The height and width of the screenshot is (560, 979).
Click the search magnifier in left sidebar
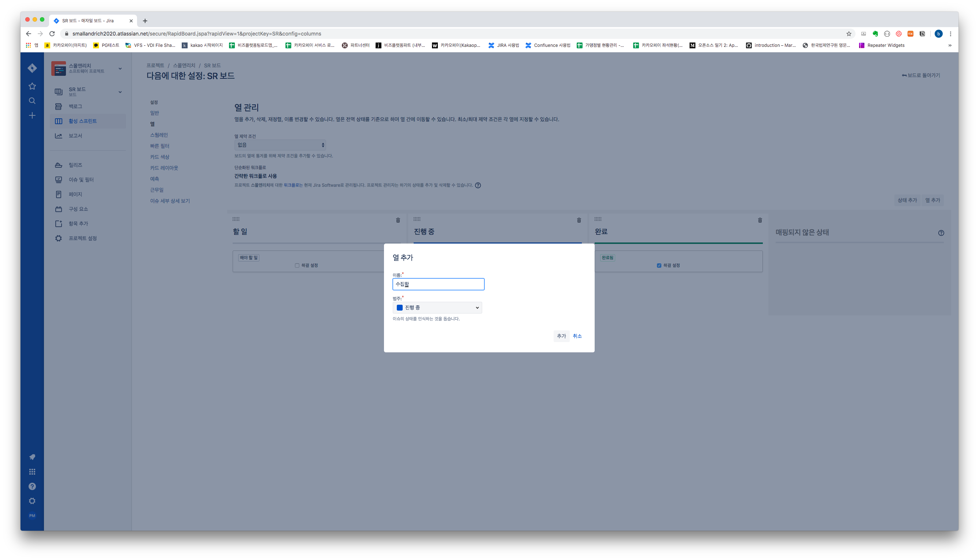pyautogui.click(x=32, y=101)
